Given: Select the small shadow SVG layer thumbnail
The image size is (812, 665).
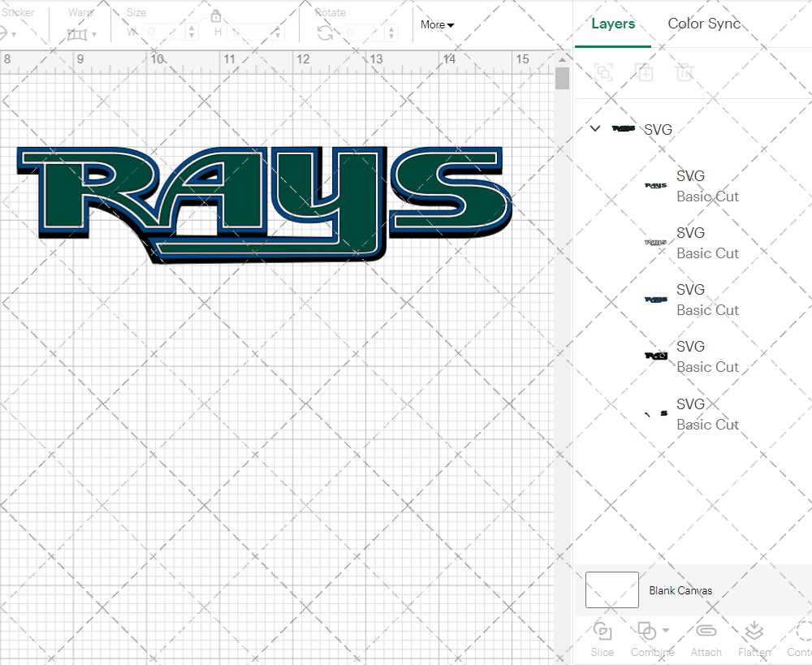Looking at the screenshot, I should tap(655, 413).
